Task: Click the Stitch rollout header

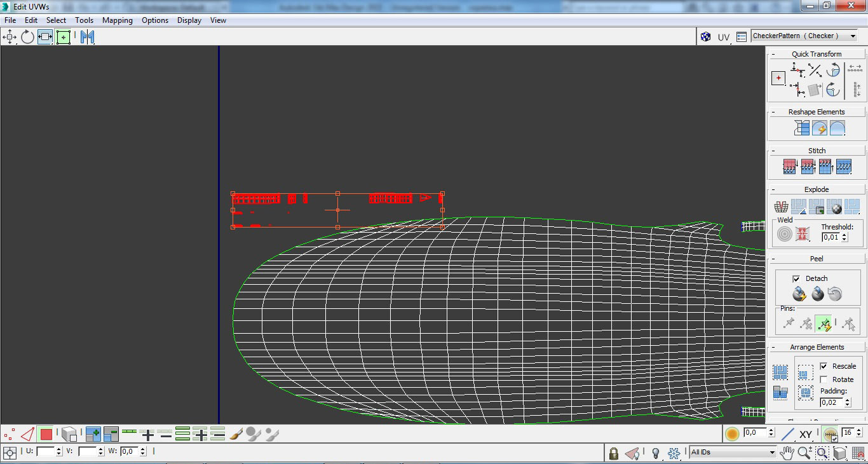Action: tap(817, 151)
